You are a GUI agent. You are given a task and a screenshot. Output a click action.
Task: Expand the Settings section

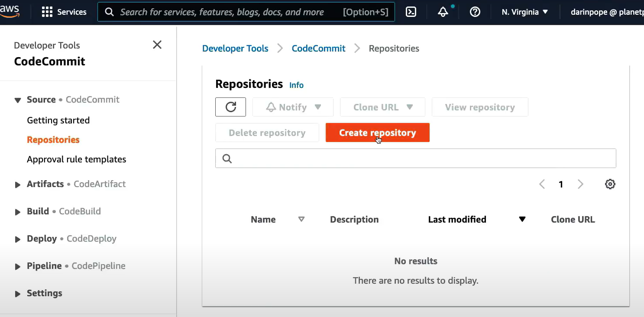coord(17,294)
